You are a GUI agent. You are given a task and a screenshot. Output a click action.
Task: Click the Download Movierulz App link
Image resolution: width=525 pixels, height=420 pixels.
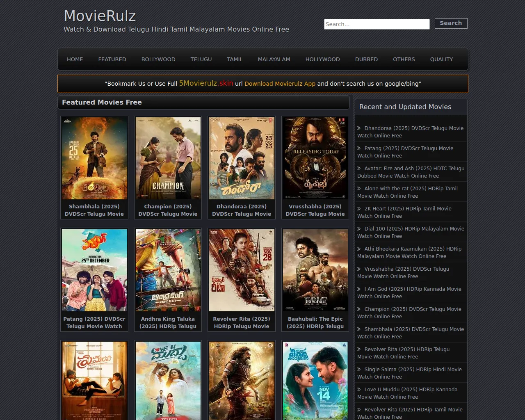pos(280,84)
